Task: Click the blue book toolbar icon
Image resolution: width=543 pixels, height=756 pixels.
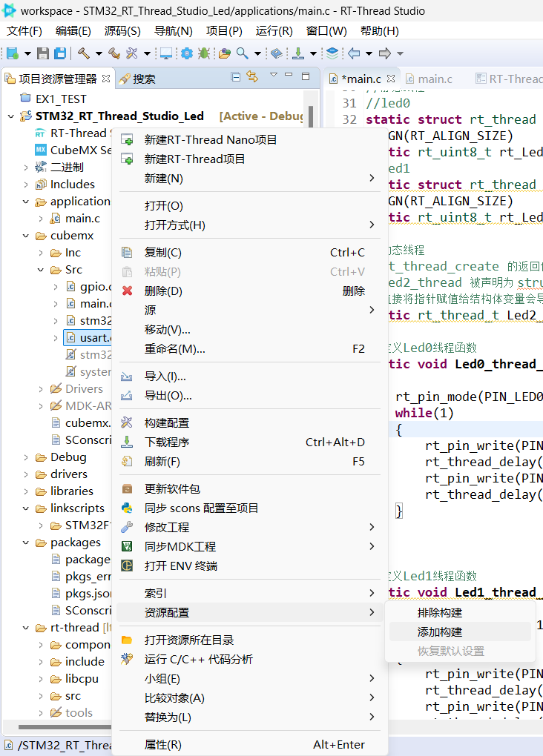Action: point(277,53)
